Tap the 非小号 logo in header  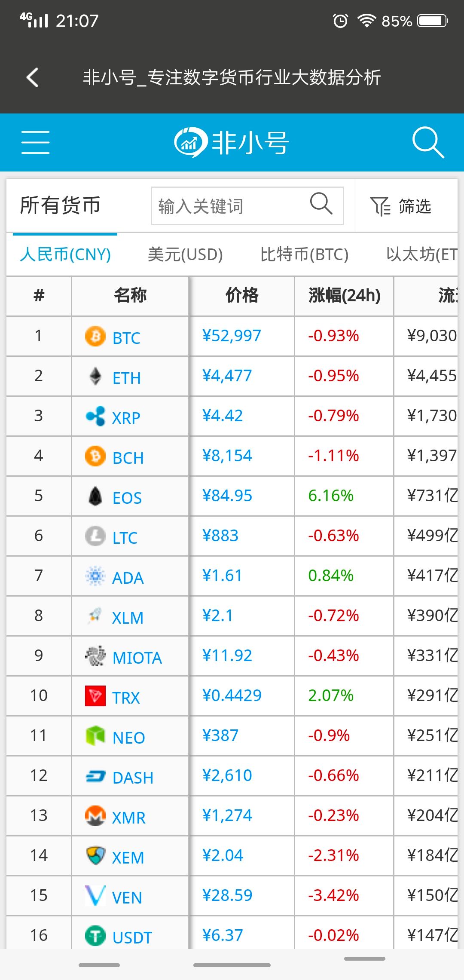tap(232, 142)
